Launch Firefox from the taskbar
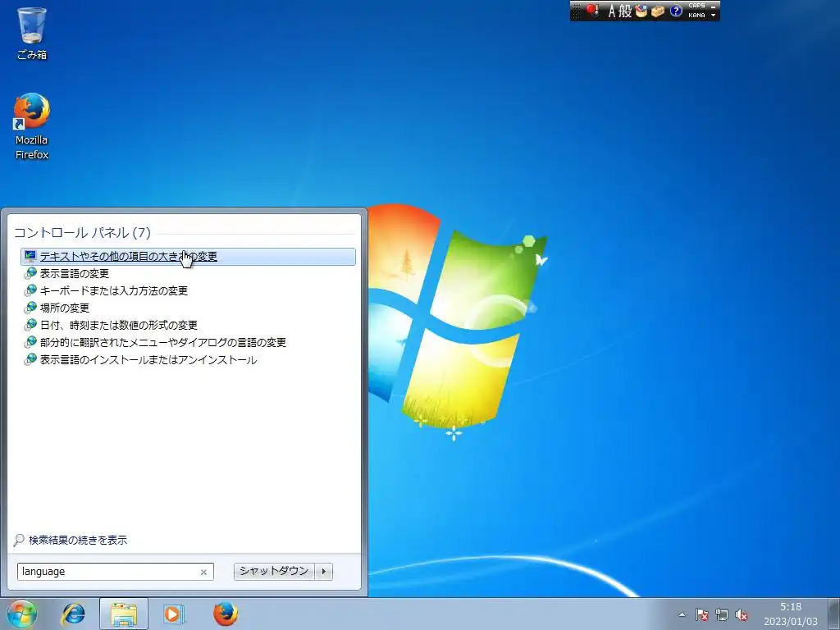Screen dimensions: 840x630 pos(226,614)
